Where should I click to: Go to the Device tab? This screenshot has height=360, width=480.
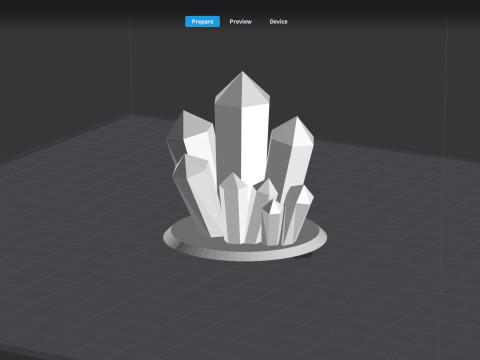[278, 22]
